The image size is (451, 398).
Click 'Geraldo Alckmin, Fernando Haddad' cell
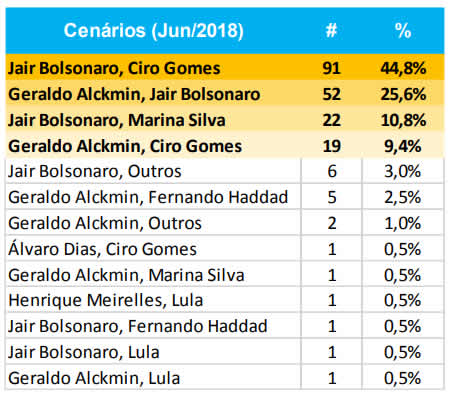click(x=153, y=197)
